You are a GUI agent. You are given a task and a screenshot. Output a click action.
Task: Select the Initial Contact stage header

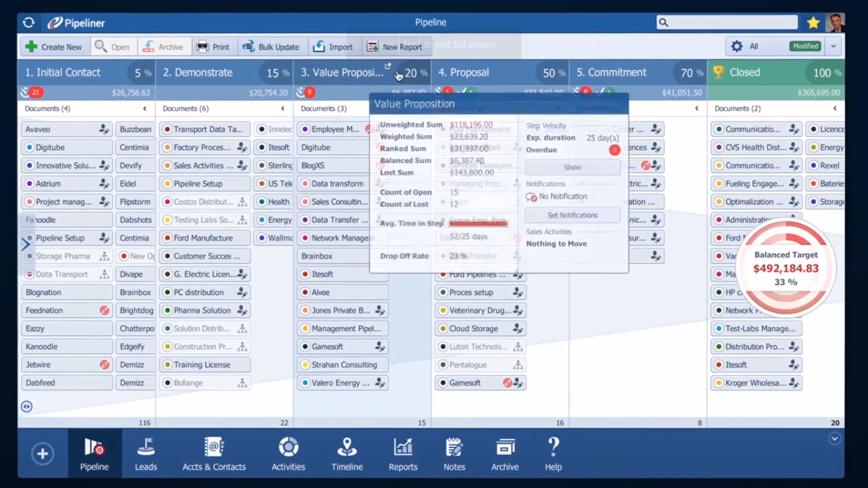click(x=86, y=73)
